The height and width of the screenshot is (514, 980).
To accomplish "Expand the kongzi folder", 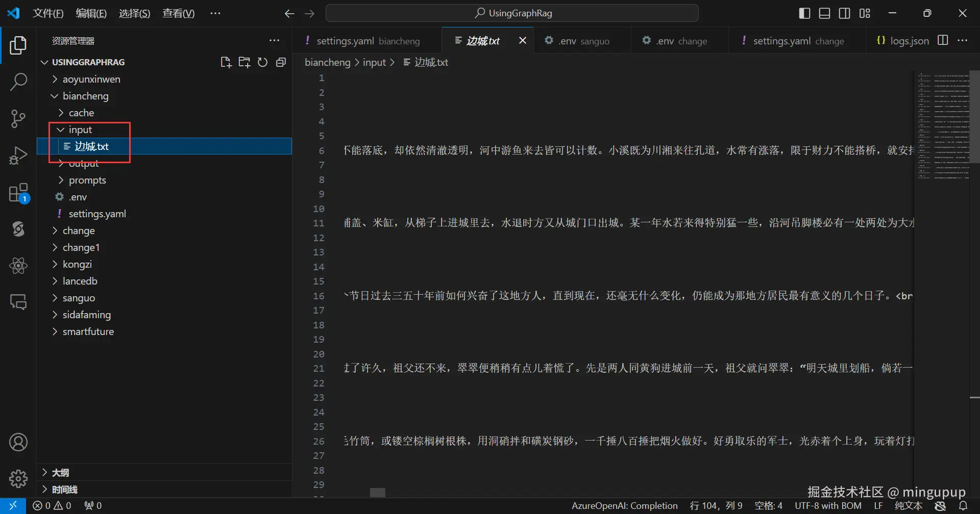I will click(x=164, y=264).
